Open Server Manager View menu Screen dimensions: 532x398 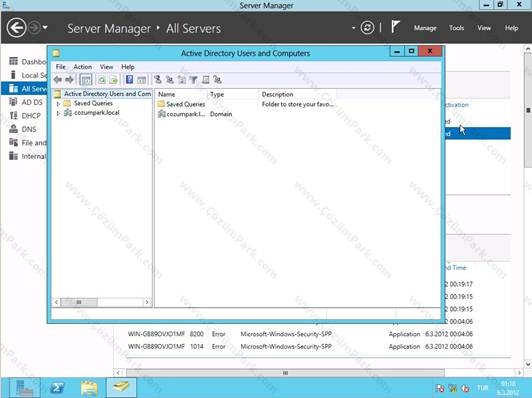[484, 28]
